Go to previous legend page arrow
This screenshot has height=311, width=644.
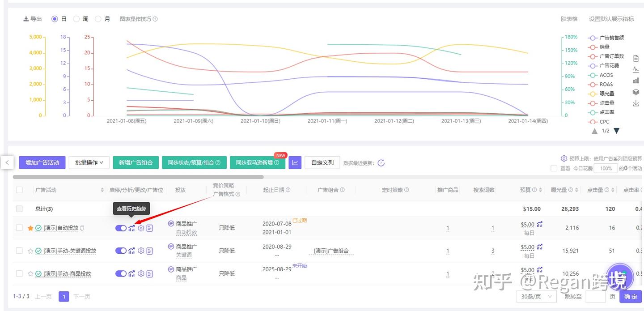point(594,131)
